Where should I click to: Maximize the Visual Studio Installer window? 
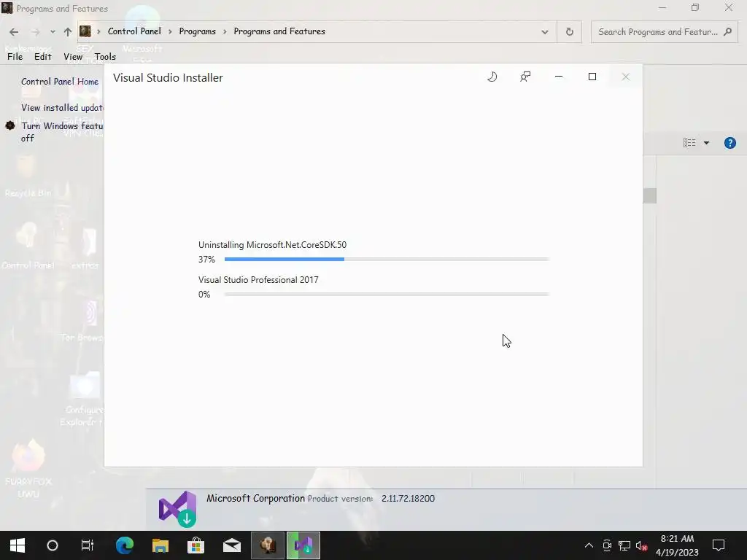pos(592,77)
